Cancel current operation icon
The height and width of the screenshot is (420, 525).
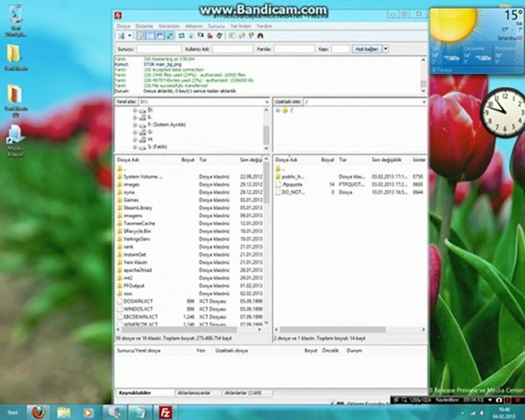click(200, 36)
